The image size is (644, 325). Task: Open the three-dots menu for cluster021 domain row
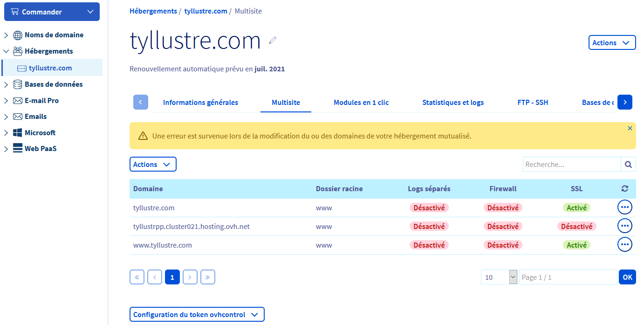624,226
